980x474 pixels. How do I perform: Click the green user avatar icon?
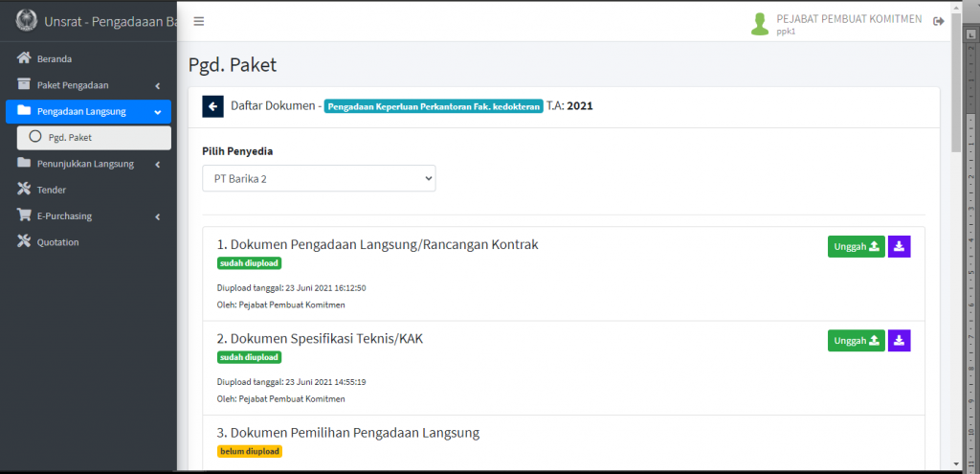(x=760, y=24)
